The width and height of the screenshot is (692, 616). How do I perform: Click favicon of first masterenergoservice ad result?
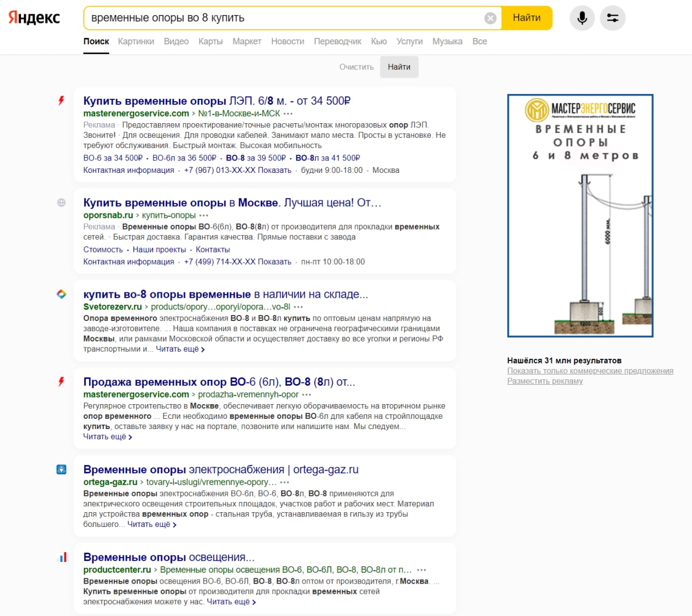coord(61,101)
